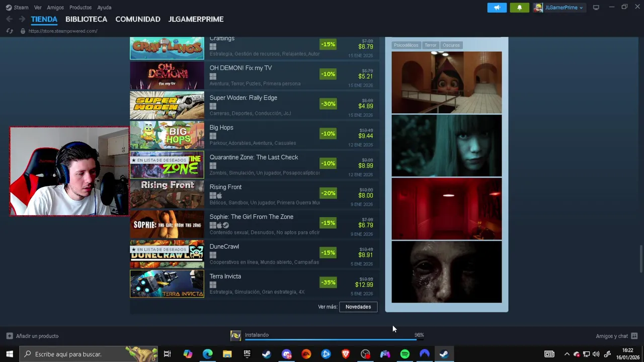Open the EA app from taskbar
Viewport: 644px width, 362px height.
click(x=306, y=354)
